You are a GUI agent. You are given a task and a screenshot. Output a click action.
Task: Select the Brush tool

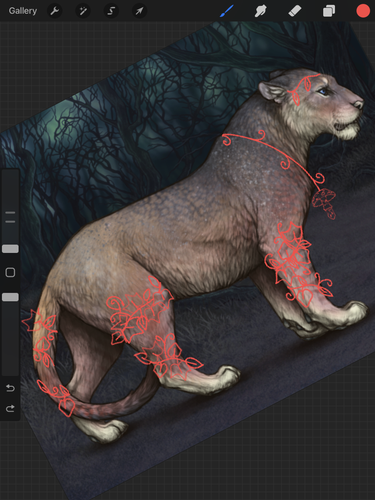(227, 11)
